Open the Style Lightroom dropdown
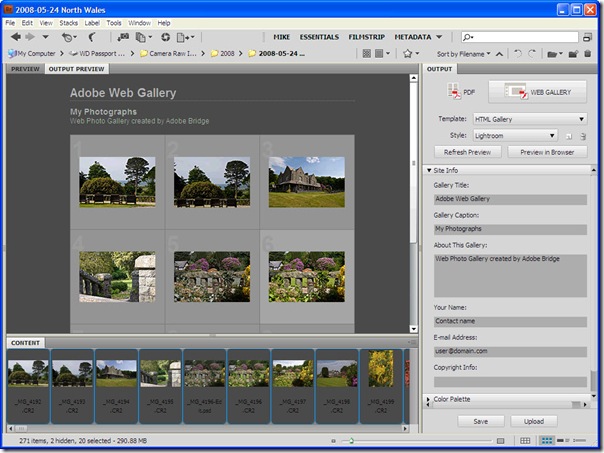The image size is (604, 453). point(515,136)
